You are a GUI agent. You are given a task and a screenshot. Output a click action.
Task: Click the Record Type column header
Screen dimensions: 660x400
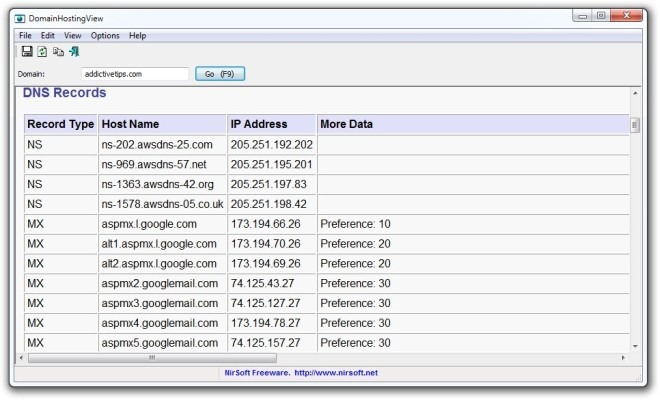(61, 124)
